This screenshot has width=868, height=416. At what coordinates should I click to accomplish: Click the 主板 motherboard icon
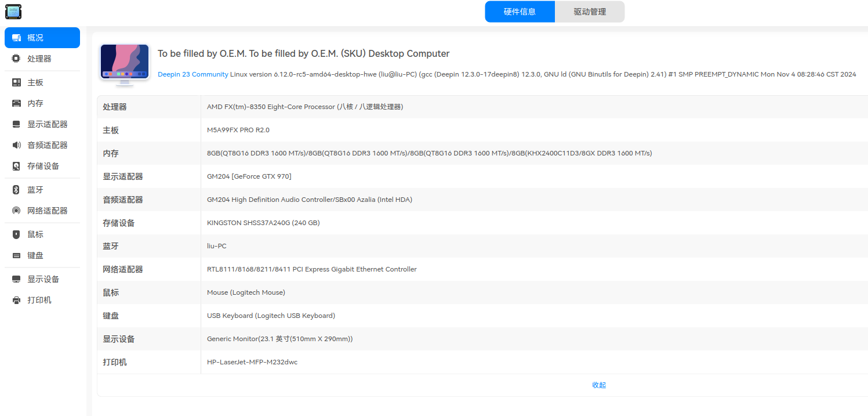coord(17,82)
